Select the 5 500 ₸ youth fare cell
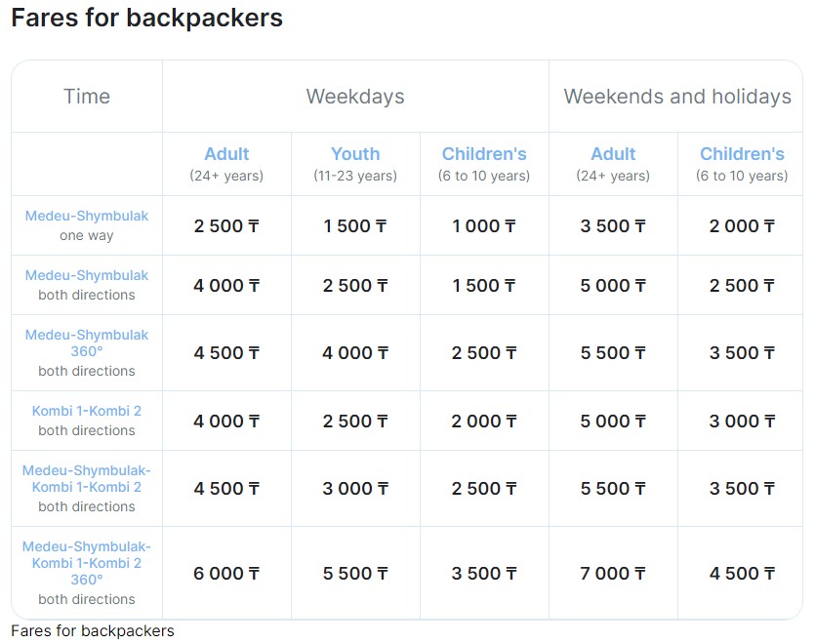Image resolution: width=815 pixels, height=644 pixels. pyautogui.click(x=355, y=574)
